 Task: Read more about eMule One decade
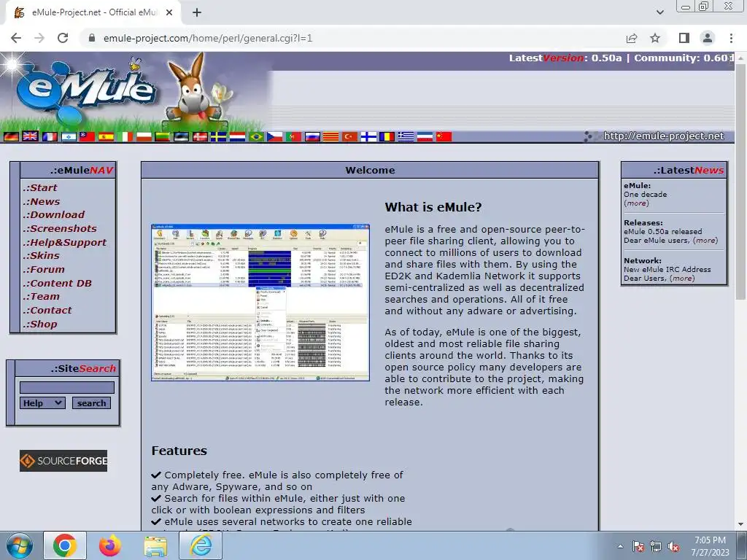click(x=636, y=203)
